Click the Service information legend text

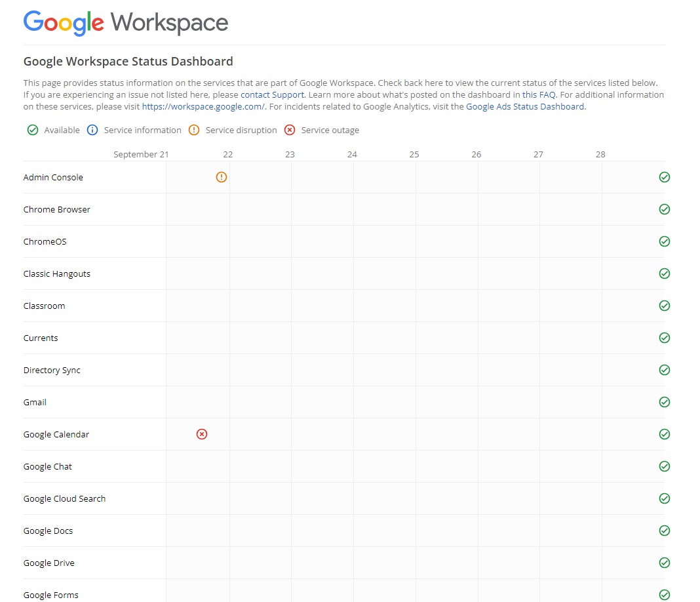click(142, 130)
